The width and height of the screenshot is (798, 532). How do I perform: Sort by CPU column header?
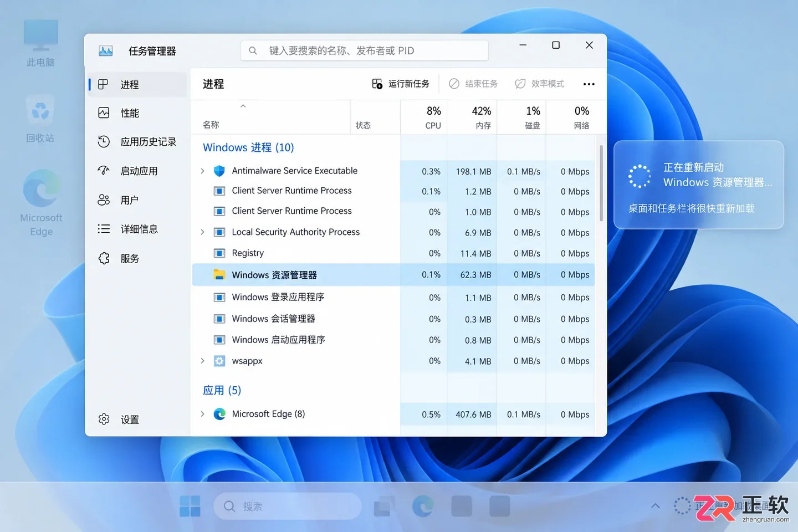(x=423, y=117)
